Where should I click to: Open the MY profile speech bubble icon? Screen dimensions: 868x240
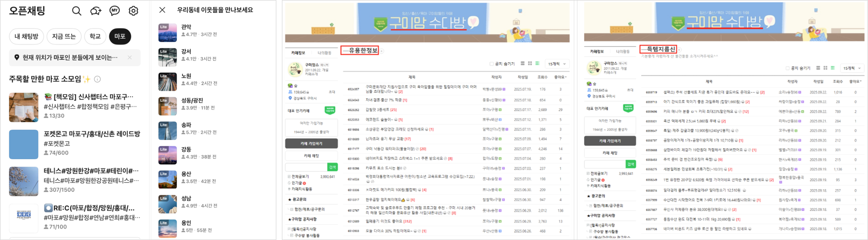coord(115,11)
